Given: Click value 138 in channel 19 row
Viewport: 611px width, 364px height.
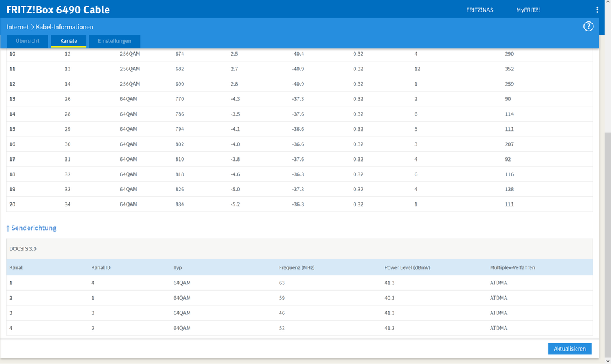Looking at the screenshot, I should click(509, 190).
